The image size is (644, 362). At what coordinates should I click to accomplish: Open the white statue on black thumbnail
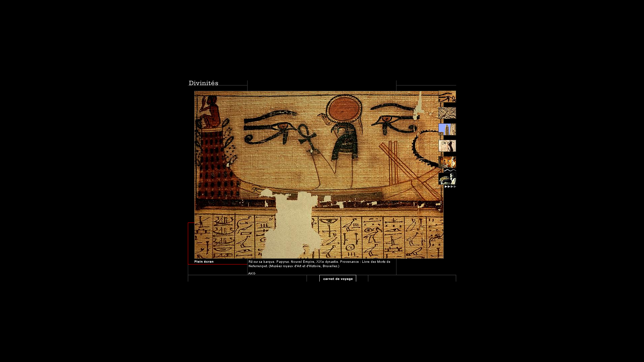tap(447, 179)
